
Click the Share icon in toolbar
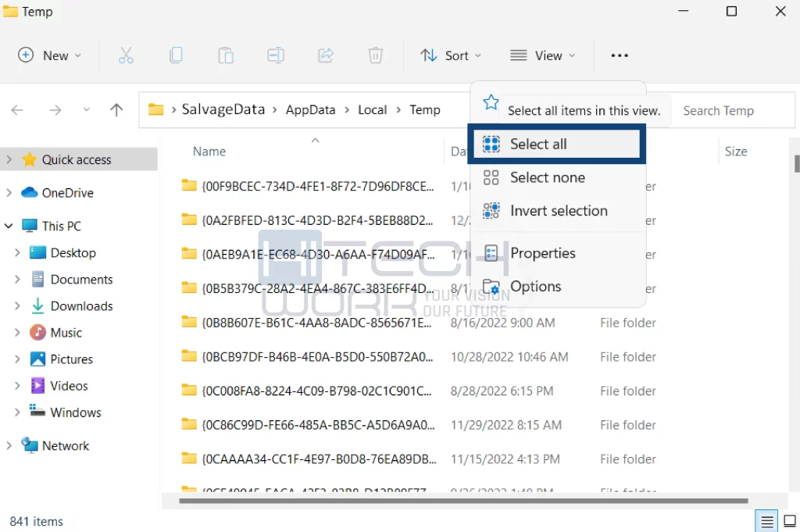326,55
